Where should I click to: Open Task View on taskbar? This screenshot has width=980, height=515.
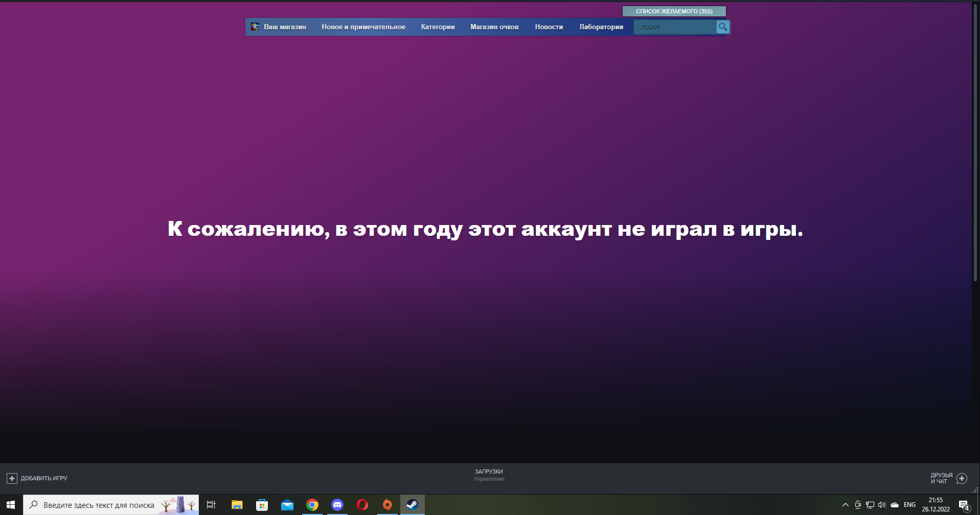point(211,505)
